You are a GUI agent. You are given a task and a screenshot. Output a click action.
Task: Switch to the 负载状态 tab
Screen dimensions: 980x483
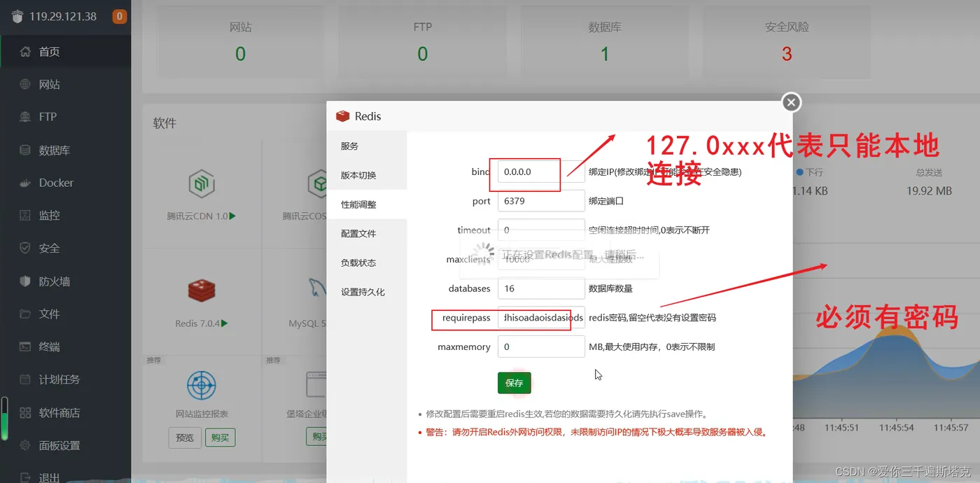point(366,262)
